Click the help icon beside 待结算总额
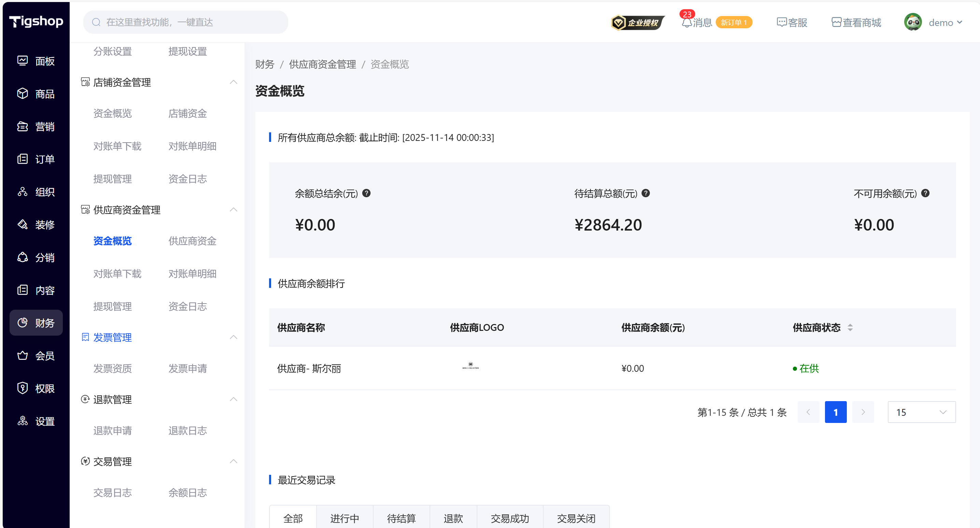This screenshot has height=528, width=980. pos(646,193)
